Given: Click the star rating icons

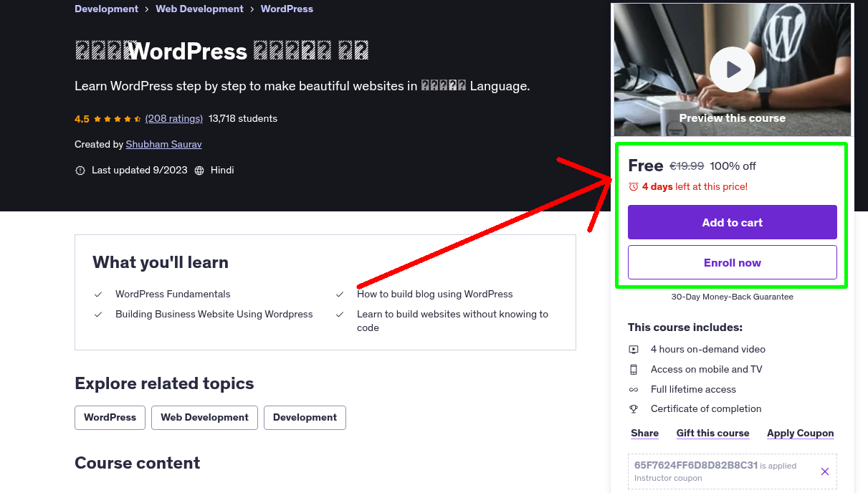Looking at the screenshot, I should pyautogui.click(x=118, y=119).
